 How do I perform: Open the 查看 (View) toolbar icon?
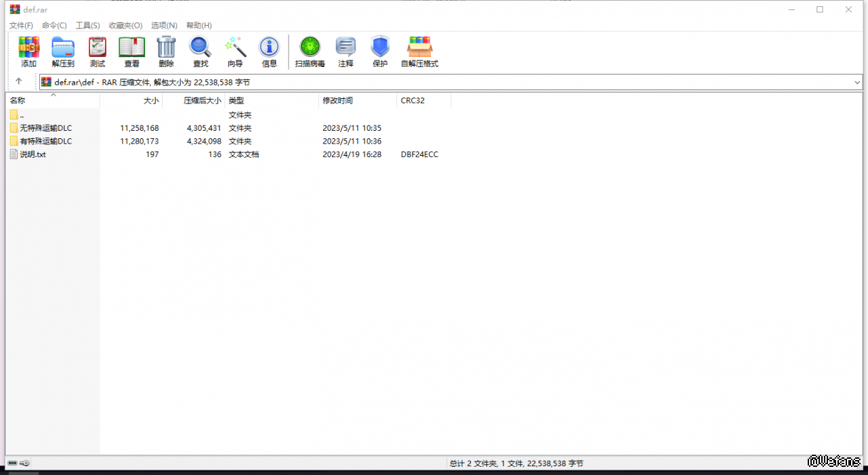(131, 47)
